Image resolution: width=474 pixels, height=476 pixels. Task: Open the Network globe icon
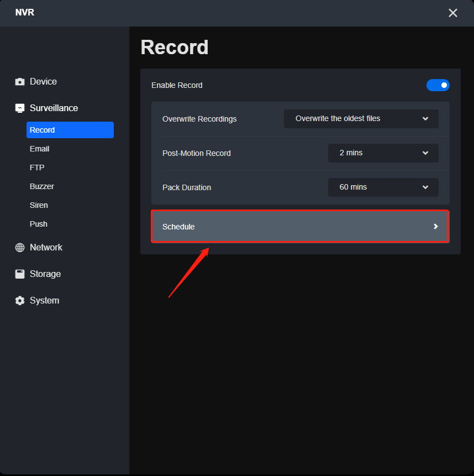click(19, 247)
